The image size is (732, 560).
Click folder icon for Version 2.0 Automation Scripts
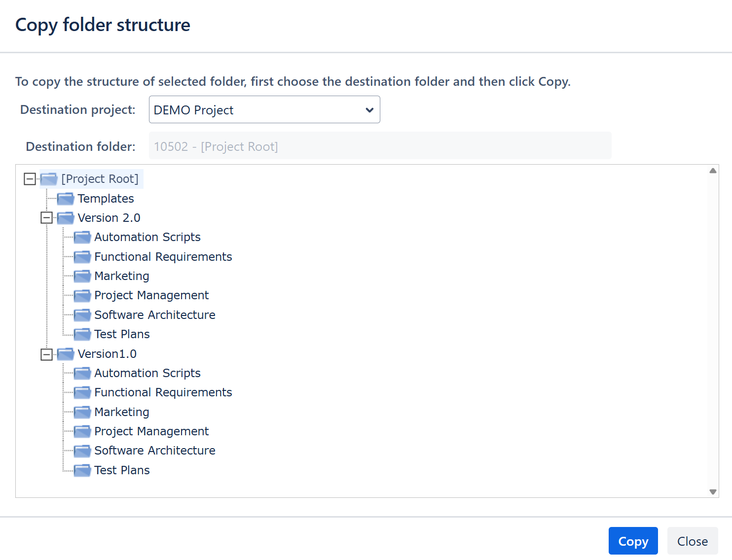tap(82, 237)
